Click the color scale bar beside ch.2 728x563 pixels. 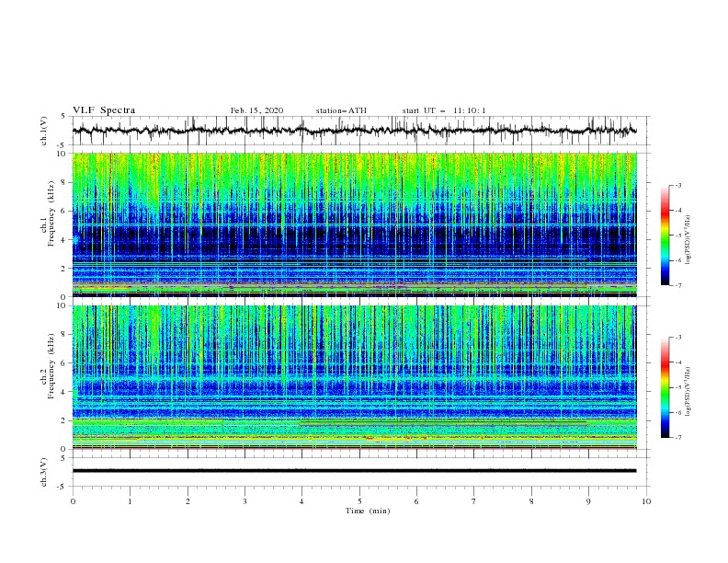tap(665, 387)
